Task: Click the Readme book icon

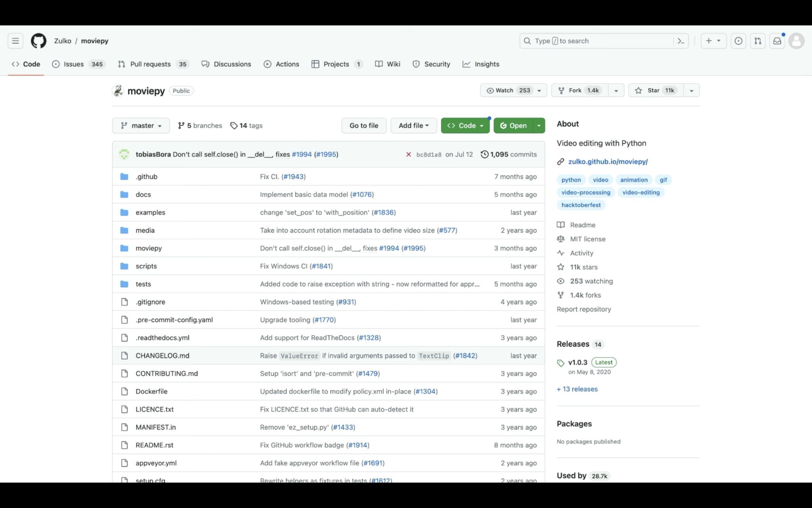Action: [x=561, y=225]
